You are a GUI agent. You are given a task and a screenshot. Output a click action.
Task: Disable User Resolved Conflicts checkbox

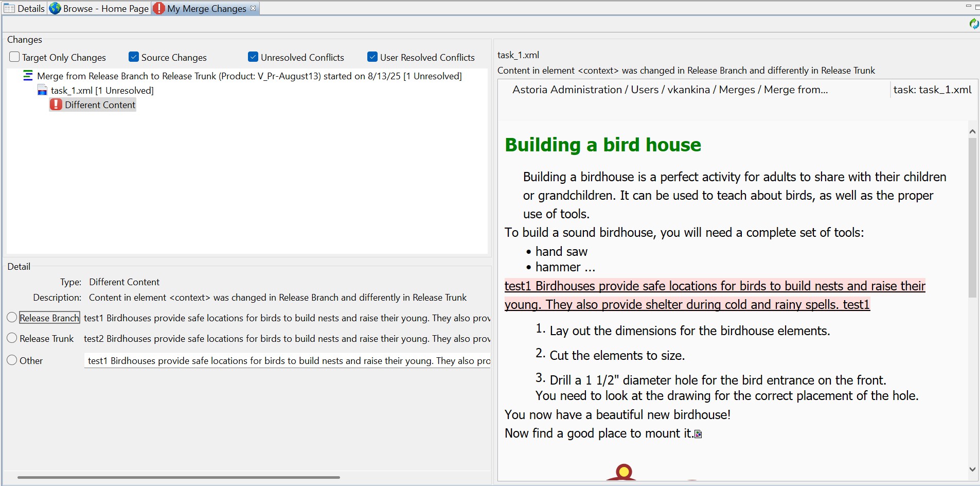click(x=372, y=57)
